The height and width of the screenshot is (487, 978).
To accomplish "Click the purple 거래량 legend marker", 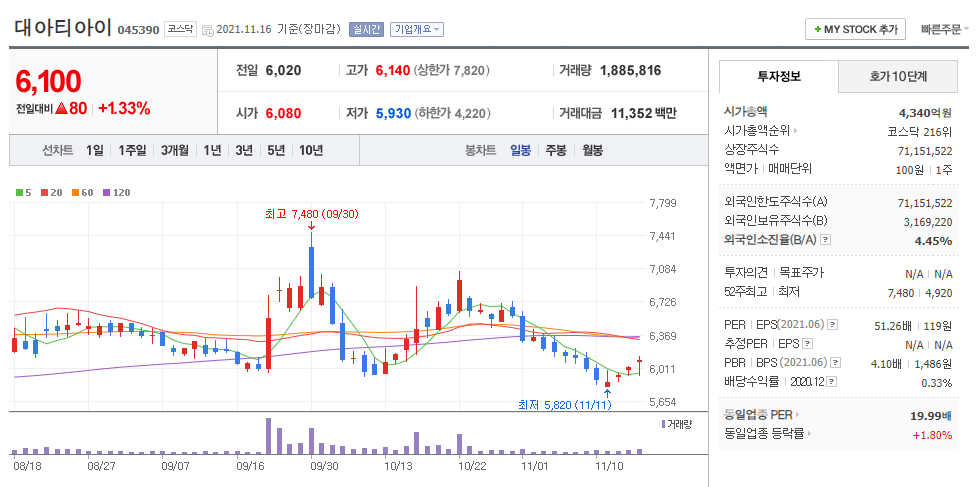I will 664,424.
